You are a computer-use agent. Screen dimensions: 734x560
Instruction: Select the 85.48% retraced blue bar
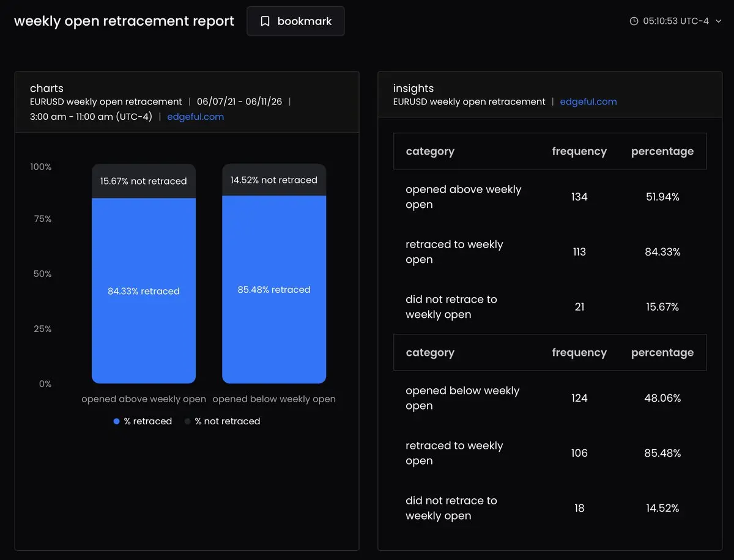pyautogui.click(x=274, y=290)
